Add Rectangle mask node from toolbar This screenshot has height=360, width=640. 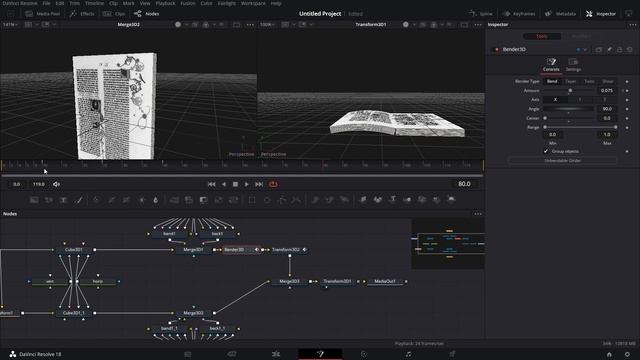tap(252, 200)
